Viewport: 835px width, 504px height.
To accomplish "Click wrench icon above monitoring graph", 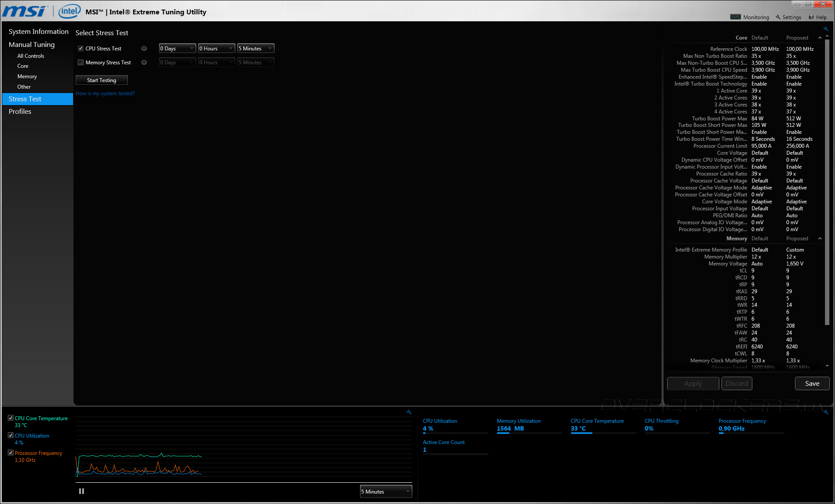I will pyautogui.click(x=409, y=412).
